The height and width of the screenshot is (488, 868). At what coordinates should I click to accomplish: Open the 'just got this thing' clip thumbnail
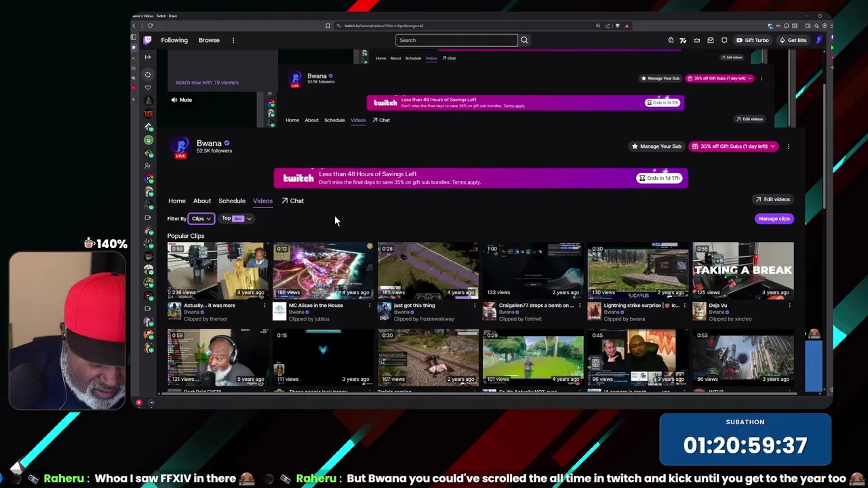click(428, 270)
